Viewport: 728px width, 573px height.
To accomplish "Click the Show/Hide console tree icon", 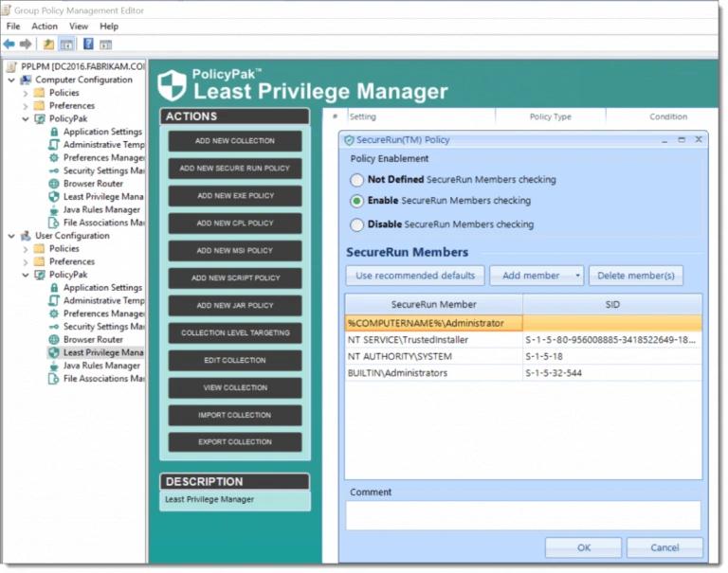I will pos(67,45).
